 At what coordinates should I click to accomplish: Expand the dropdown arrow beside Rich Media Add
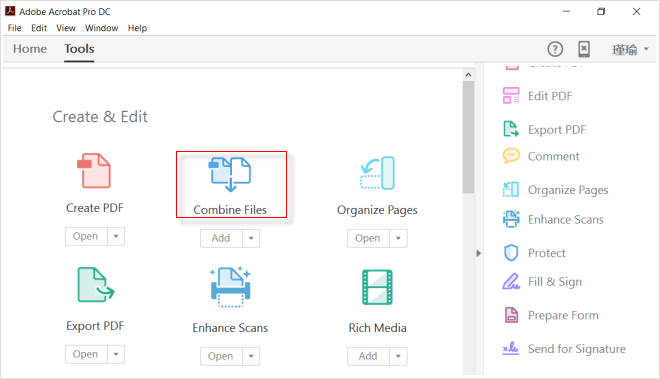point(398,356)
